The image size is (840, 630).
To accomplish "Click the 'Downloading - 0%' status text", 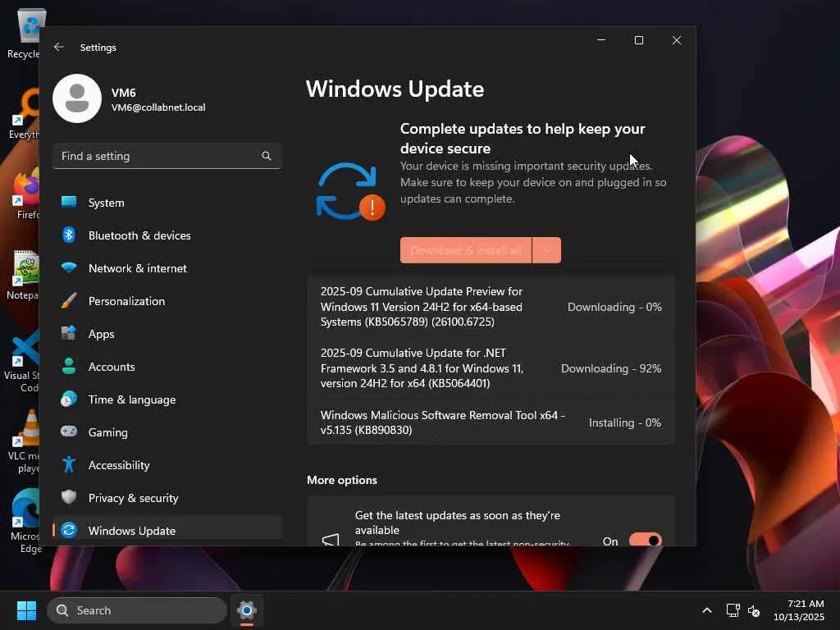I will 614,307.
